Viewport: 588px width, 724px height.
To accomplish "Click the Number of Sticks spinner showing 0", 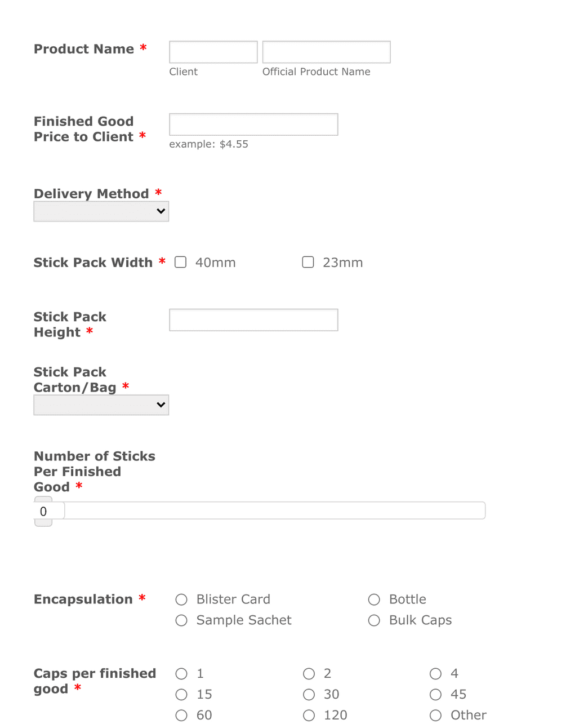I will pos(48,510).
